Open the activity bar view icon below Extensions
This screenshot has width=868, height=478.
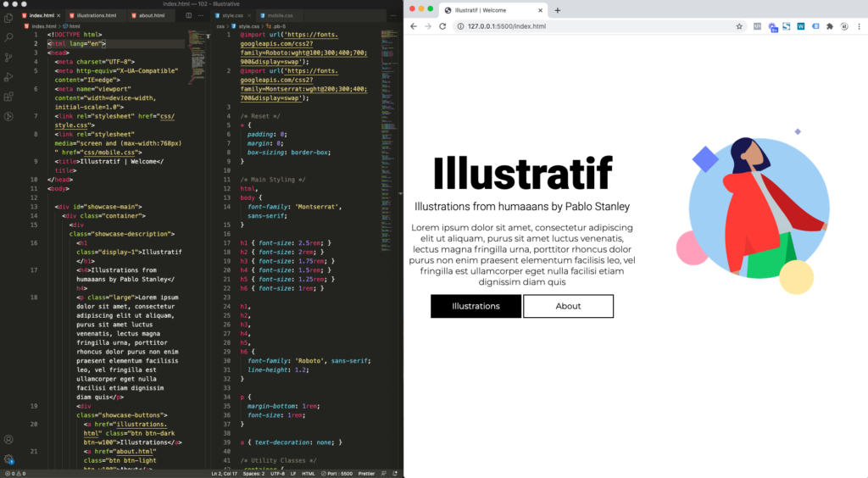pos(8,117)
